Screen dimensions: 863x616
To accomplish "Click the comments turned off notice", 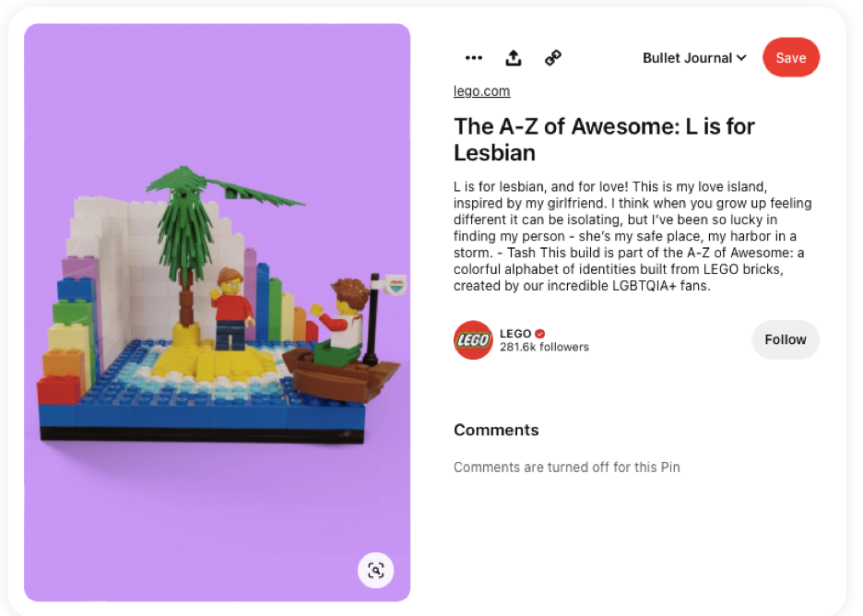I will pos(566,467).
